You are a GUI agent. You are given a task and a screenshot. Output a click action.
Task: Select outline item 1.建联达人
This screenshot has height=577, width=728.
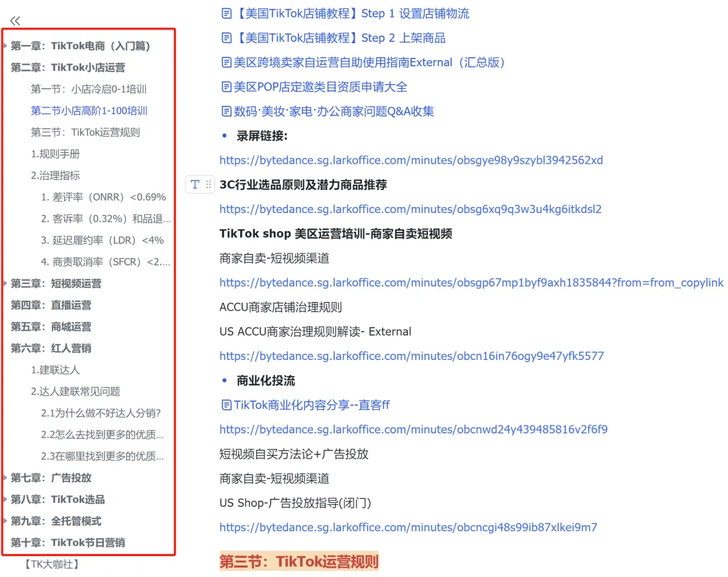(55, 370)
